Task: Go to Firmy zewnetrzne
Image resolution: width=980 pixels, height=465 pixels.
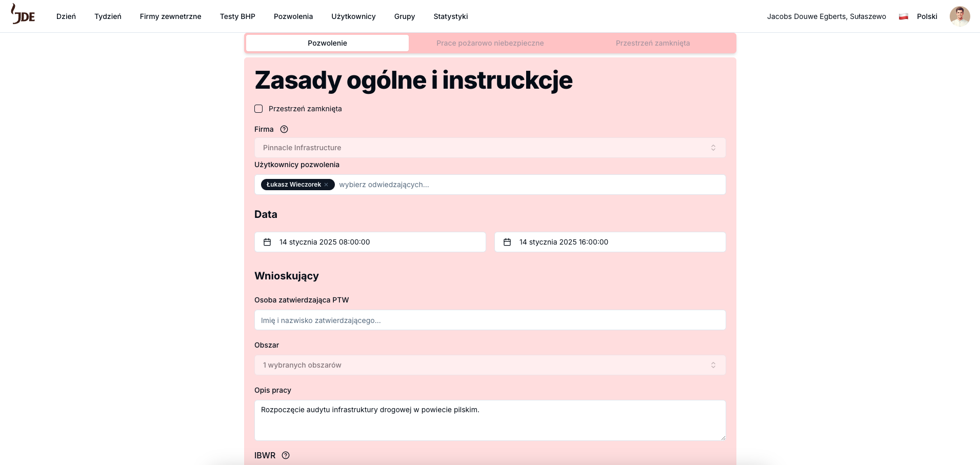Action: point(171,16)
